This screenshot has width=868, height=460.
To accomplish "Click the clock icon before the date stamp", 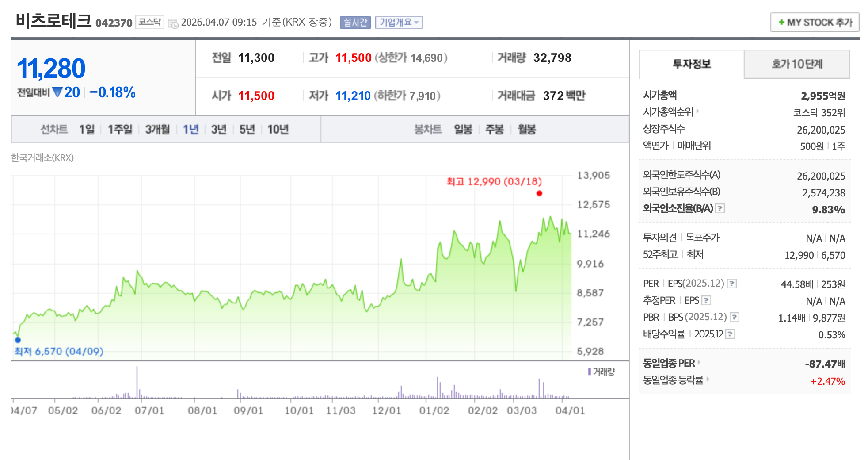I will (173, 23).
